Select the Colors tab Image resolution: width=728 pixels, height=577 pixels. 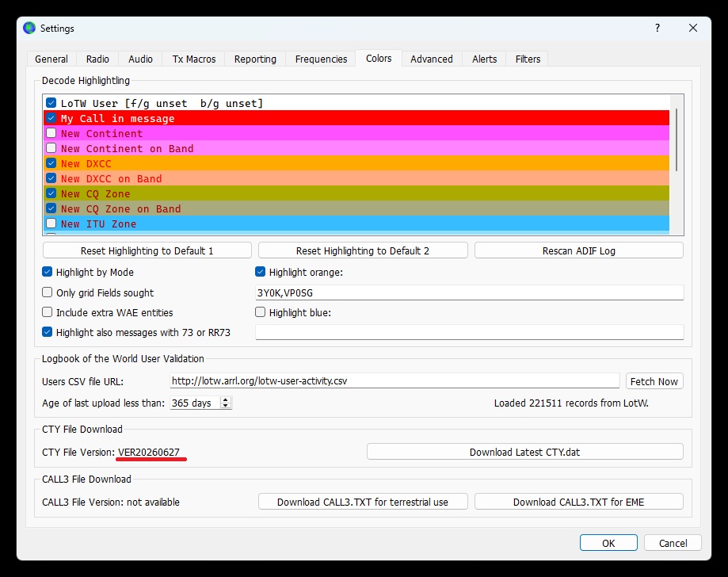click(379, 58)
